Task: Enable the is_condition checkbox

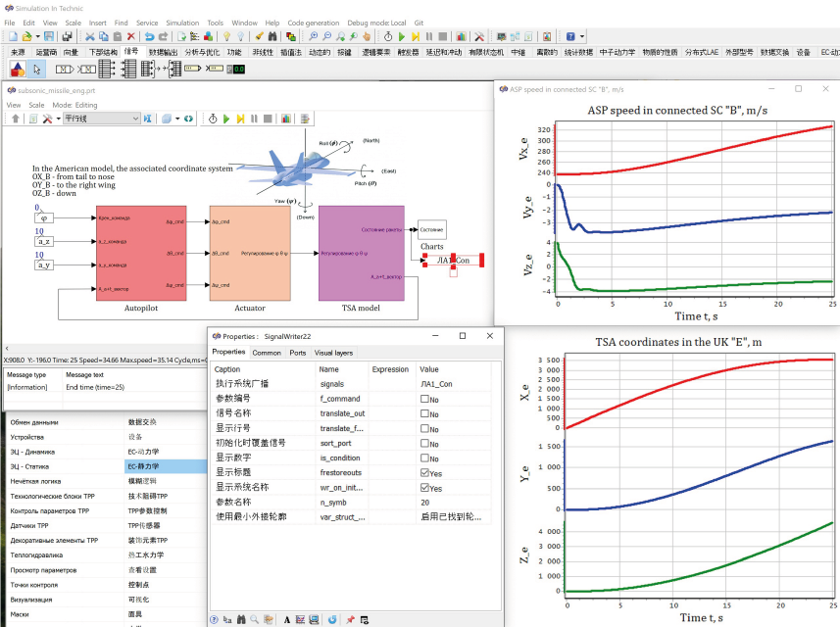Action: click(x=424, y=458)
